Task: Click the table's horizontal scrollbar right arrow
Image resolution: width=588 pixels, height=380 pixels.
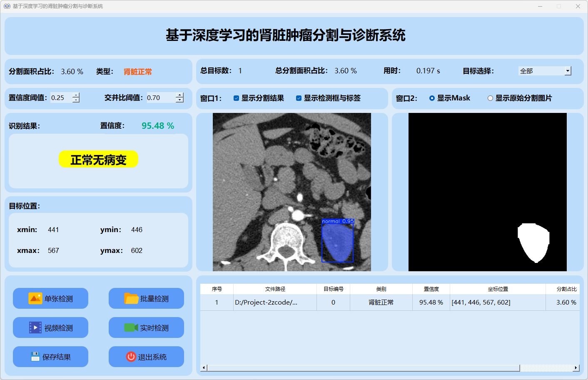Action: click(576, 368)
